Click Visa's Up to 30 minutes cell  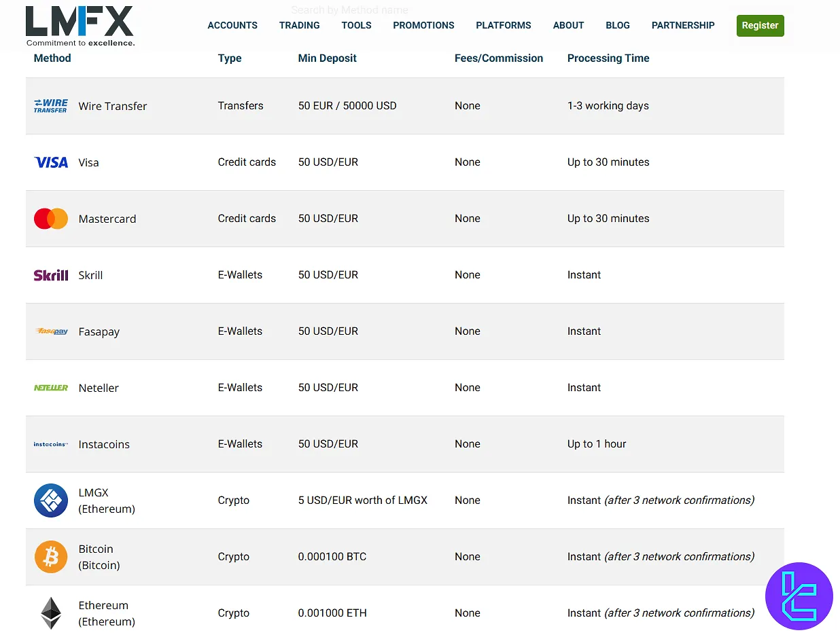click(608, 162)
